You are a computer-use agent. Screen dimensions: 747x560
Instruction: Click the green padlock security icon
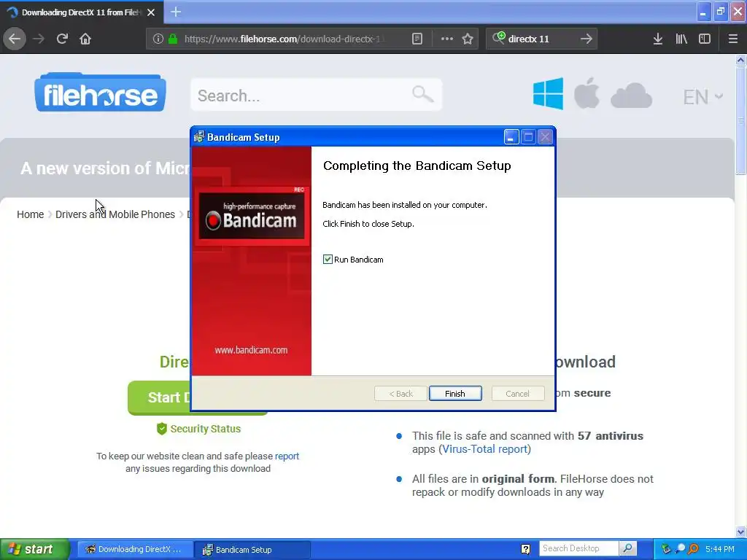pyautogui.click(x=173, y=39)
